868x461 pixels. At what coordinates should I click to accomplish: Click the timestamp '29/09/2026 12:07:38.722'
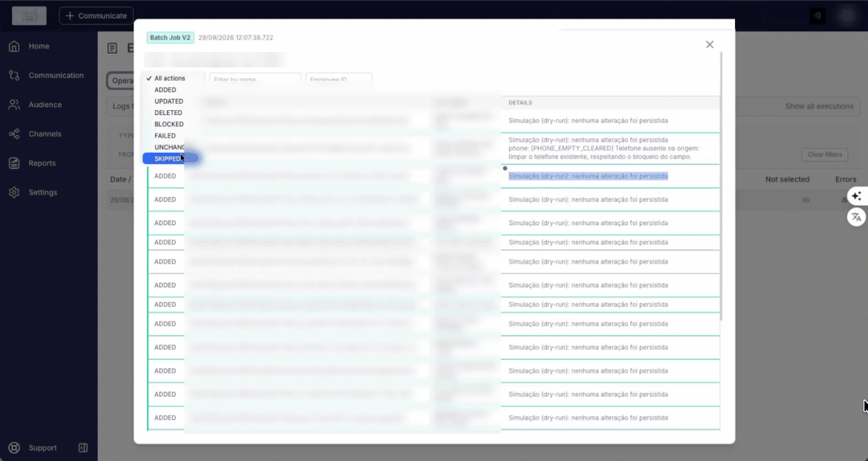click(236, 38)
